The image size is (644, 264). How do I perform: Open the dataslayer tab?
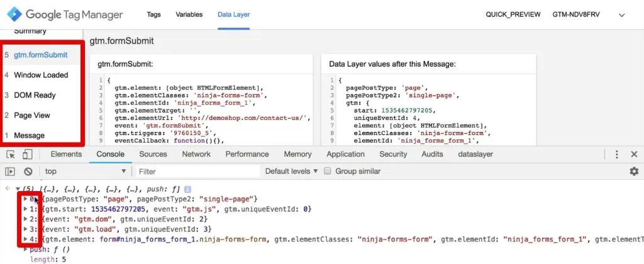[x=475, y=155]
